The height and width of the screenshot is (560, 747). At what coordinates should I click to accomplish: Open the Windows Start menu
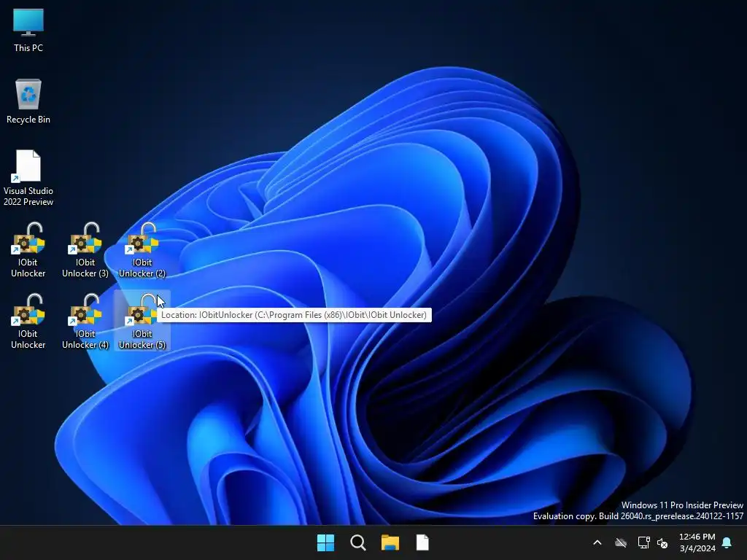coord(326,542)
